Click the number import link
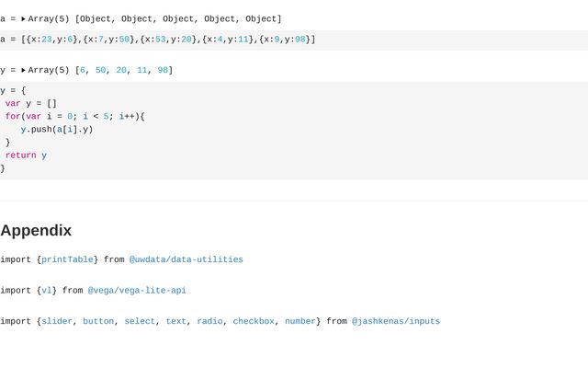Viewport: 588px width, 368px height. (x=300, y=322)
